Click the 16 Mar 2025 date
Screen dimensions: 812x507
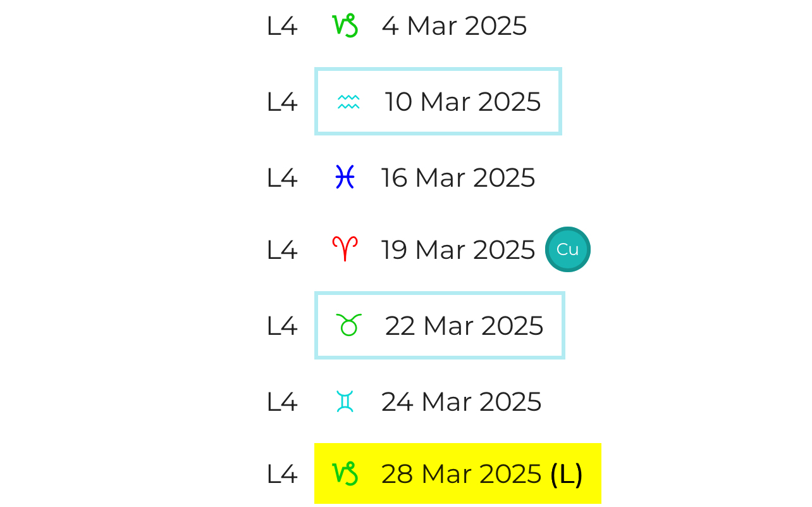[x=458, y=178]
